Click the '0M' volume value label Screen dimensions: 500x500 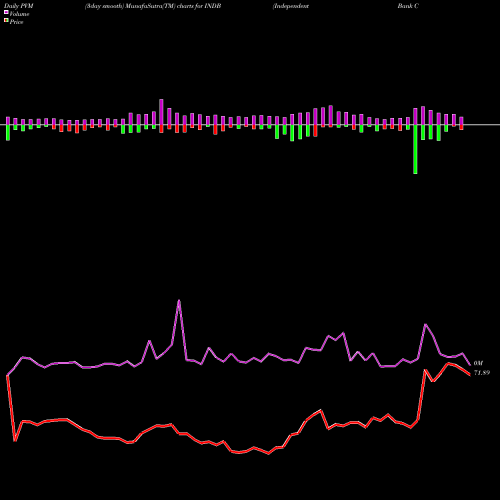coord(478,363)
